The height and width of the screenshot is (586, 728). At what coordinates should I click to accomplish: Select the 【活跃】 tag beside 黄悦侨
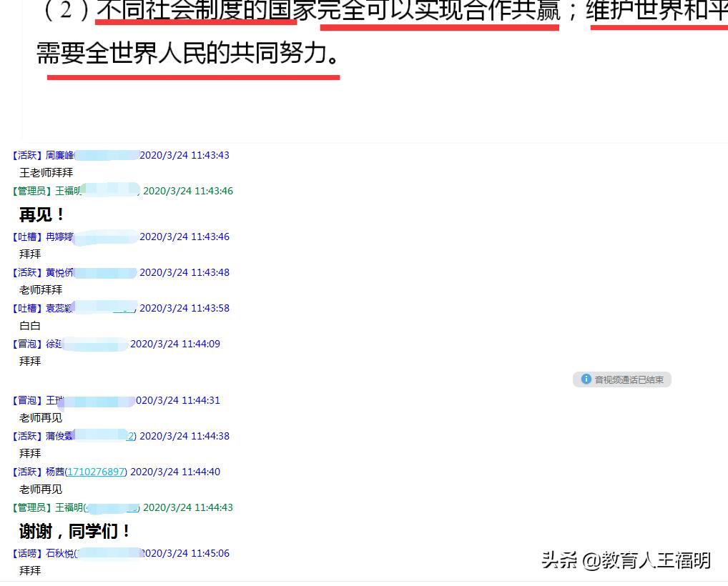coord(26,272)
